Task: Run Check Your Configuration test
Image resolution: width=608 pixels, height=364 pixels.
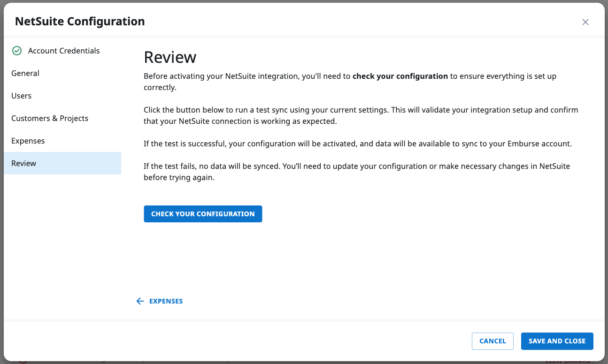Action: [203, 214]
